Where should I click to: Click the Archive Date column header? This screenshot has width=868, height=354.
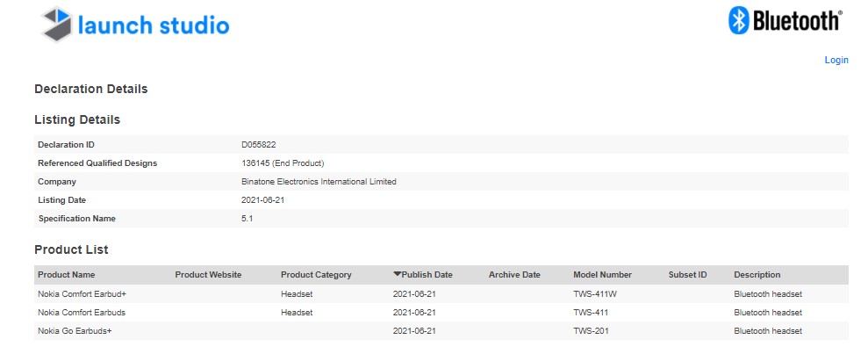tap(514, 275)
